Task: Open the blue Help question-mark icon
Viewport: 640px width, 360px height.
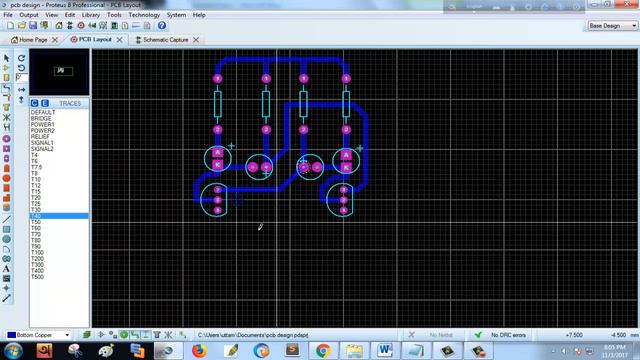Action: pyautogui.click(x=162, y=26)
